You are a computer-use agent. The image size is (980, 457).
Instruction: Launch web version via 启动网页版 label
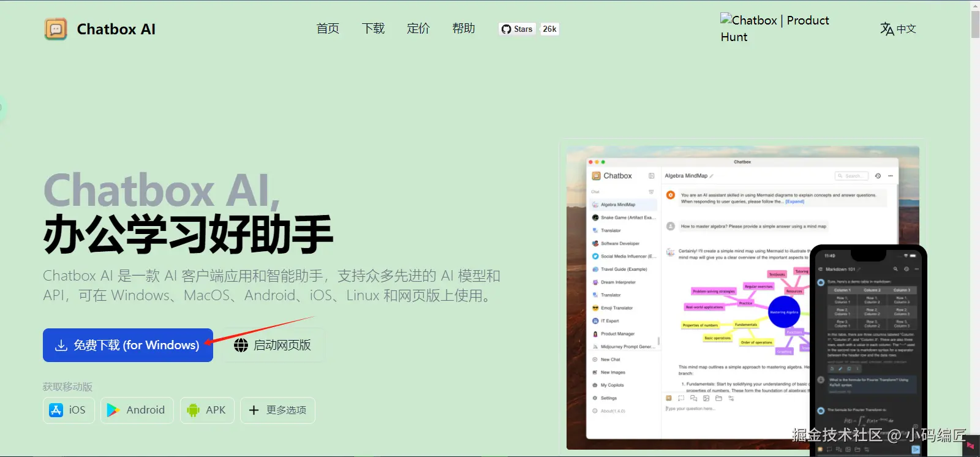282,345
